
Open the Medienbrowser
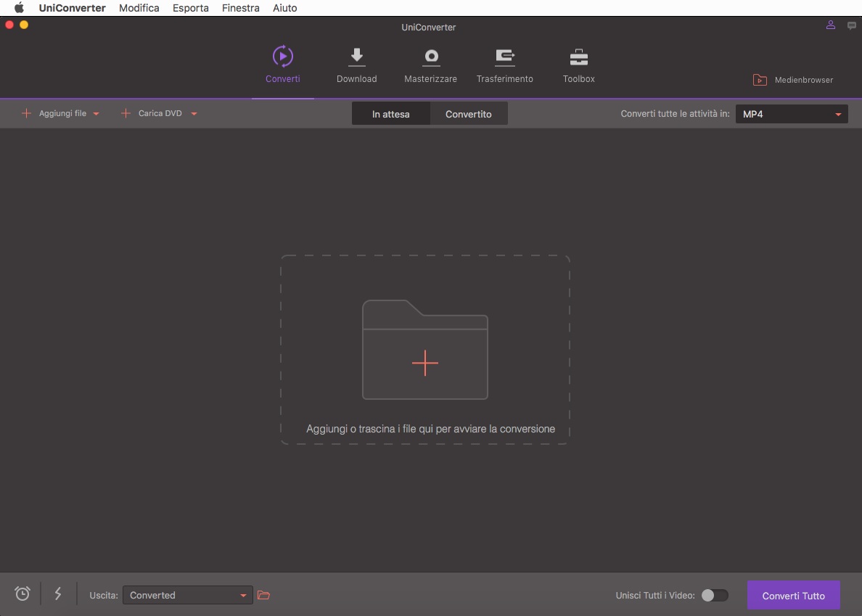[x=793, y=80]
